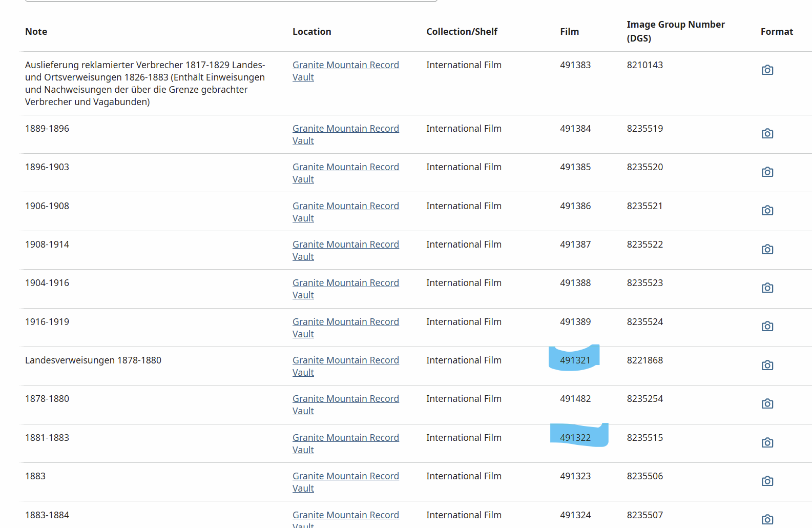The width and height of the screenshot is (812, 528).
Task: Select image group number 8235254
Action: tap(644, 399)
